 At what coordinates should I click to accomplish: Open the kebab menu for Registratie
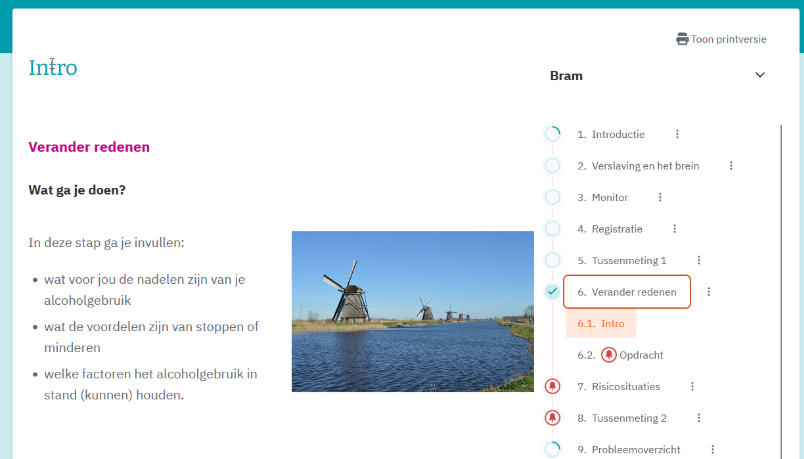tap(675, 229)
